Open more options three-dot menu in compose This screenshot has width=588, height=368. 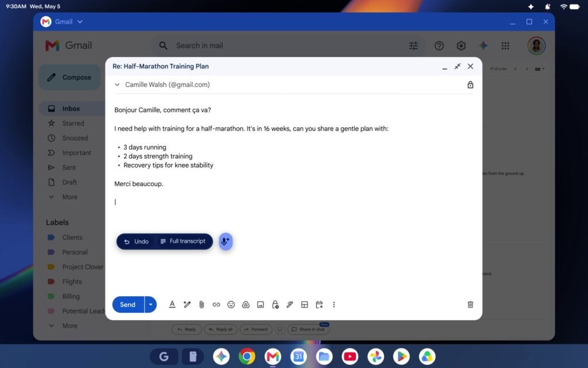[x=334, y=305]
